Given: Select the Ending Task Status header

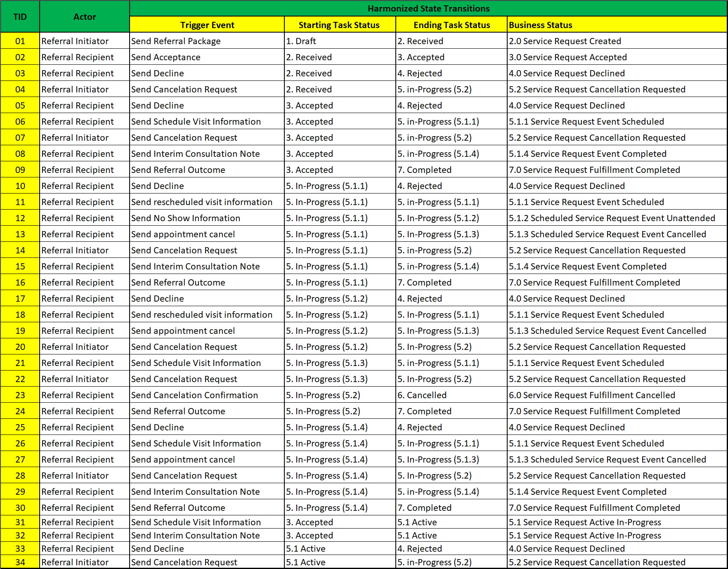Looking at the screenshot, I should coord(451,25).
